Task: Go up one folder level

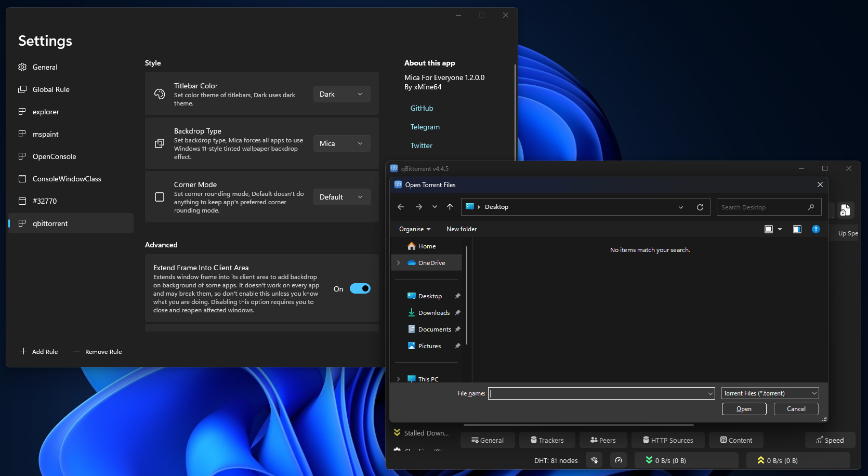Action: pos(450,207)
